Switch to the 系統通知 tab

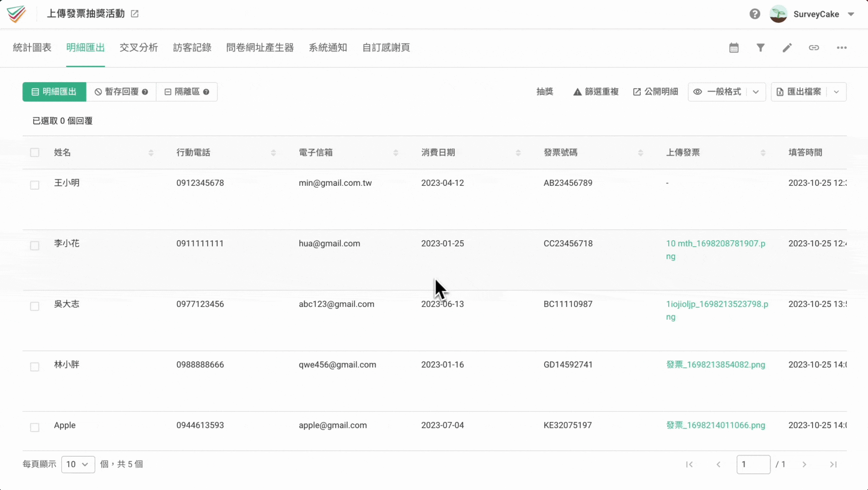328,48
